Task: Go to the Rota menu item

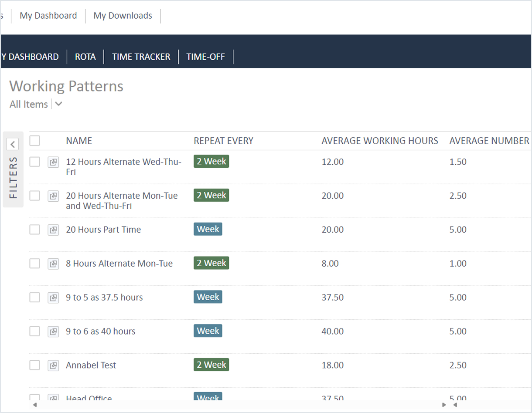Action: pyautogui.click(x=85, y=57)
